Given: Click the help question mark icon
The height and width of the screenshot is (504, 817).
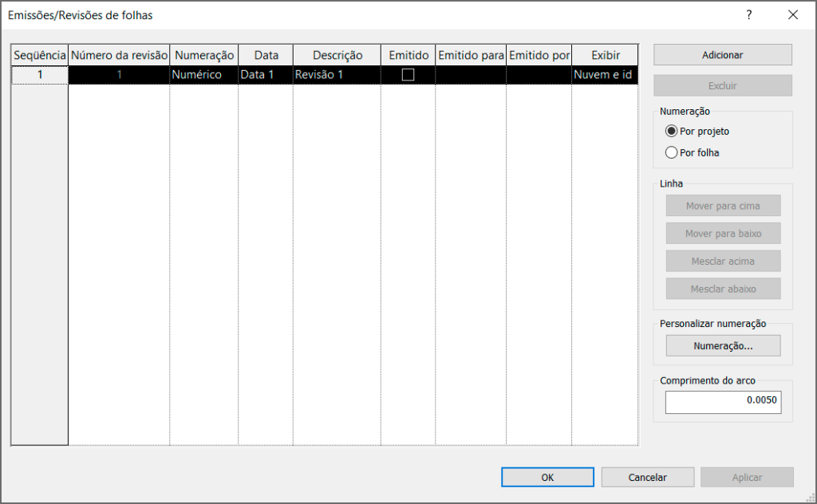Looking at the screenshot, I should point(748,14).
